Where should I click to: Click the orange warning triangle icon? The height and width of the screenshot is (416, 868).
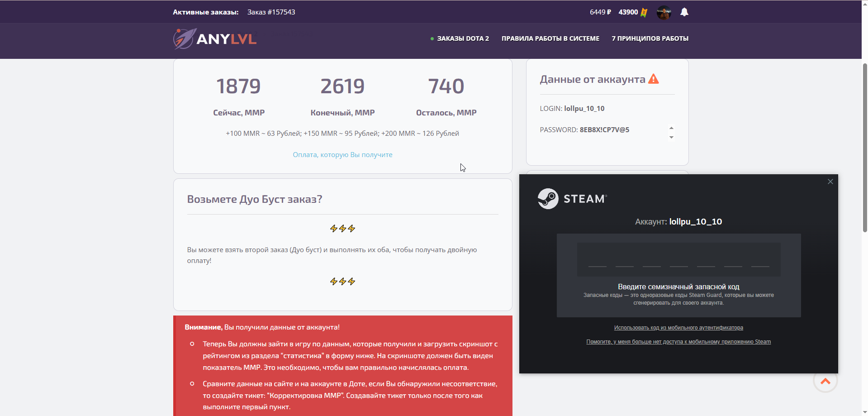[x=654, y=79]
